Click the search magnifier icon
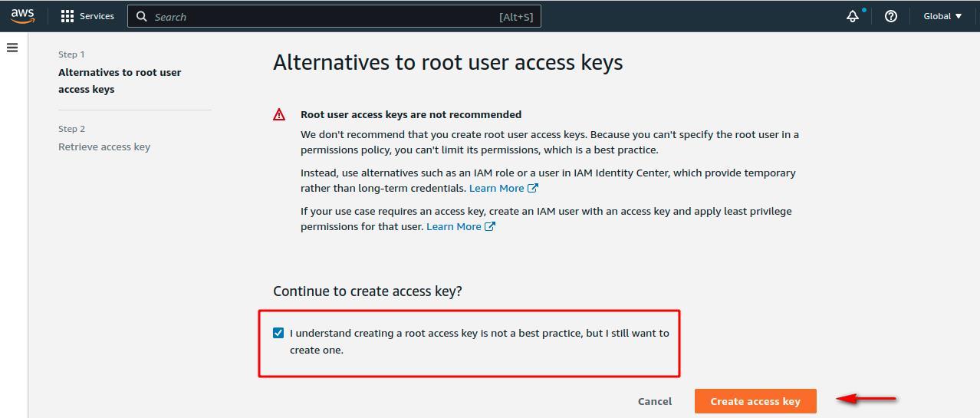This screenshot has height=418, width=980. point(142,16)
